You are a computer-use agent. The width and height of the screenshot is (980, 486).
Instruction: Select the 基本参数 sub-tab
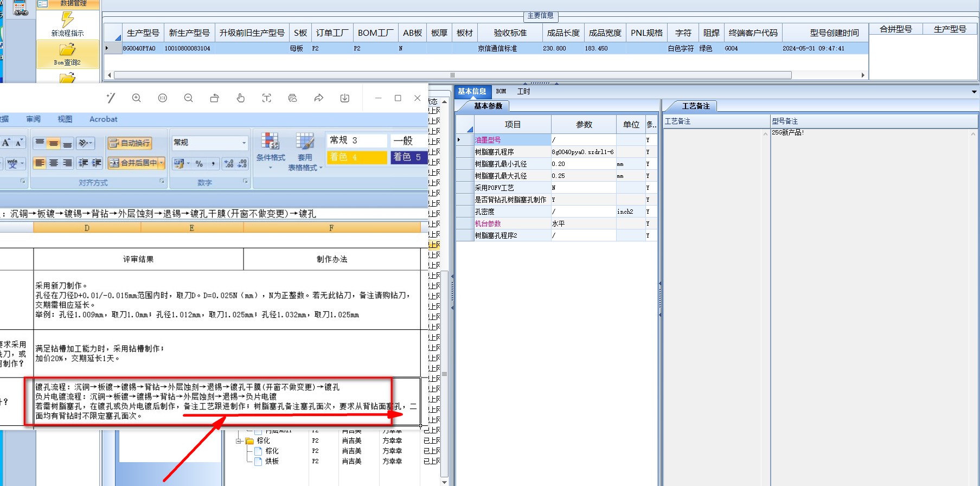488,106
